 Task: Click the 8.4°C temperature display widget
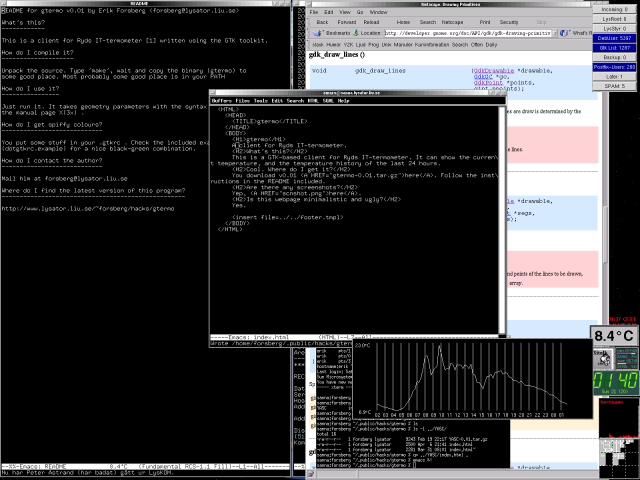[x=614, y=334]
